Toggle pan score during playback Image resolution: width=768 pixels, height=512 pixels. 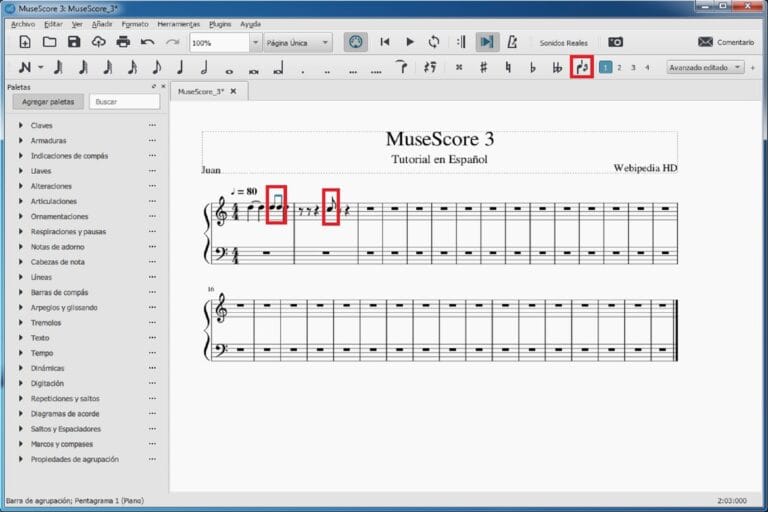point(487,42)
